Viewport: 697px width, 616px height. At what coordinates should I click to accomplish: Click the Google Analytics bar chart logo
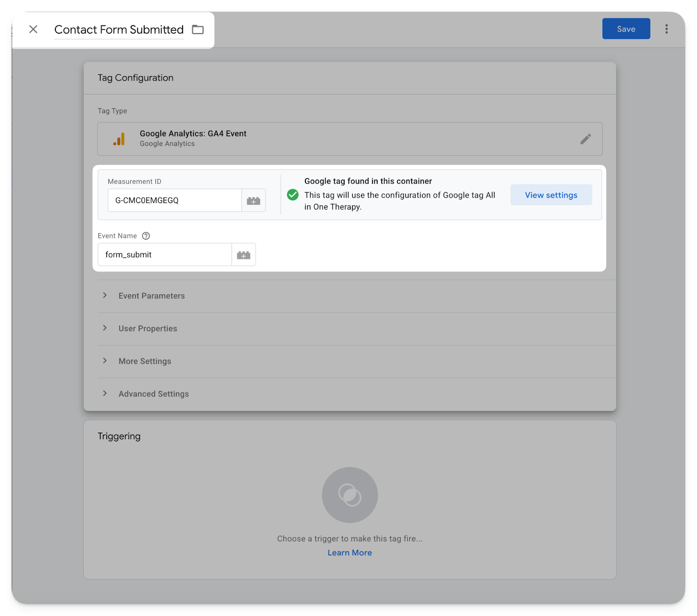click(x=119, y=139)
